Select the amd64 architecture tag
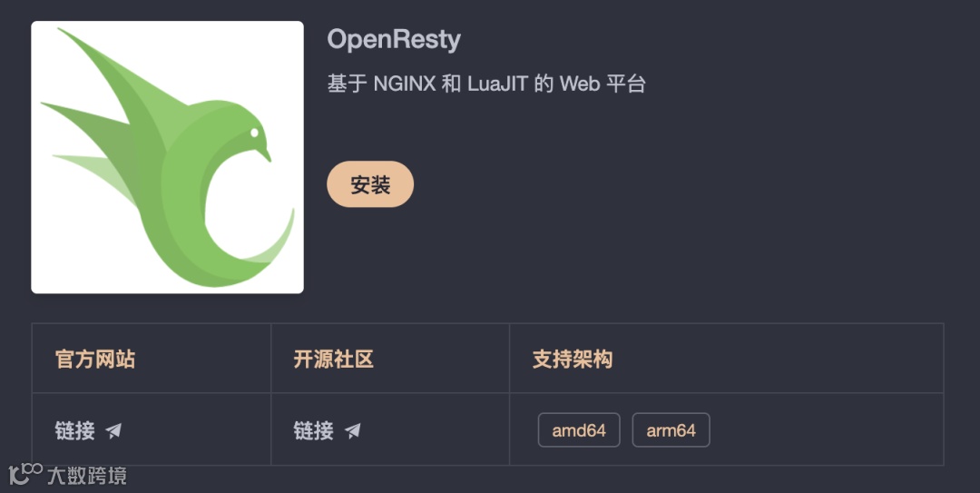The image size is (980, 493). (579, 430)
